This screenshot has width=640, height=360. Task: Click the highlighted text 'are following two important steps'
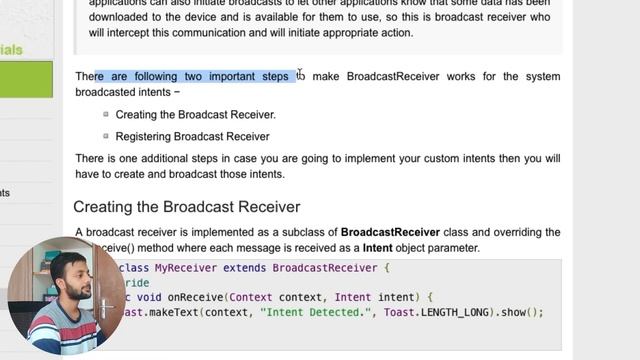pos(200,76)
